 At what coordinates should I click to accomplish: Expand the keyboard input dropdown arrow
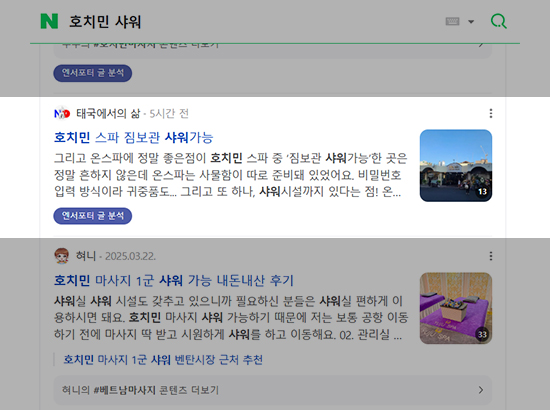[471, 22]
